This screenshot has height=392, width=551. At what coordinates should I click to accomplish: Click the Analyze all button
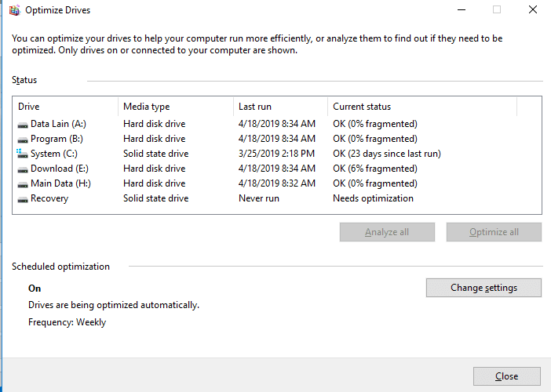point(387,232)
